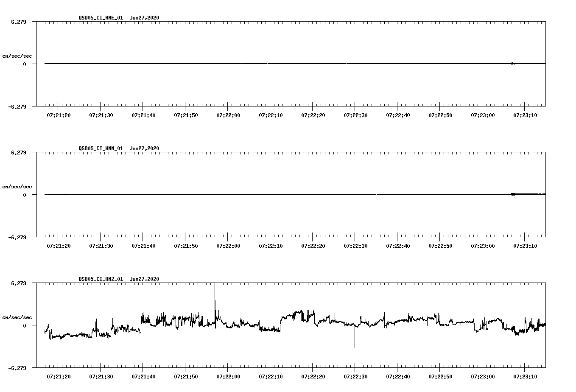Click 07:21:30 time label under HNN plot

[x=101, y=246]
